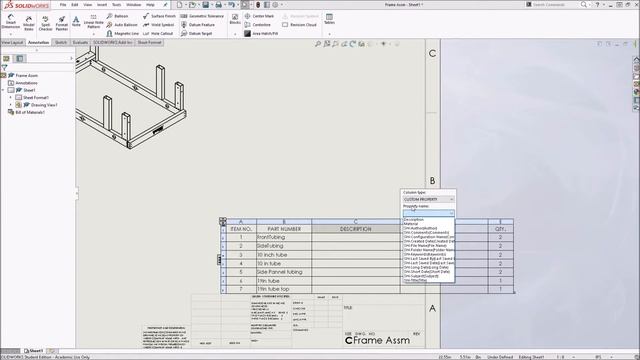Click the Side Pannel tubing cell

click(284, 272)
